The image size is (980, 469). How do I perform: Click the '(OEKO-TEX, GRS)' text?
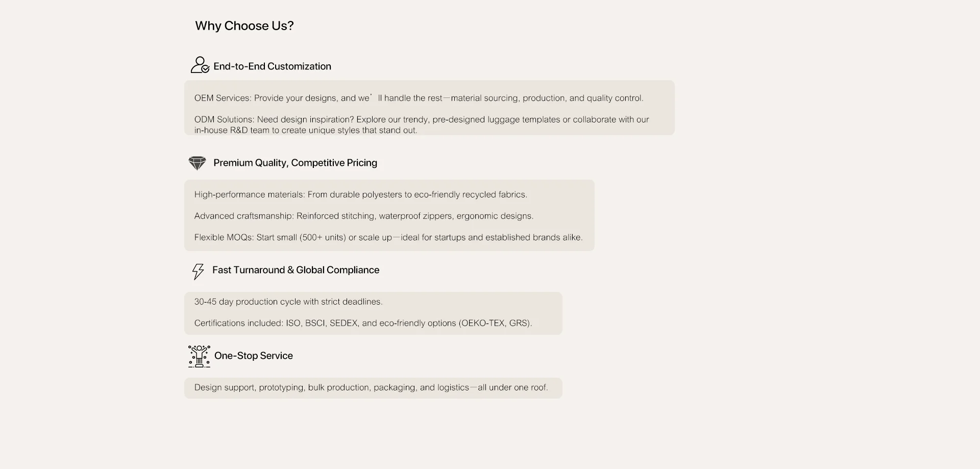click(x=495, y=323)
